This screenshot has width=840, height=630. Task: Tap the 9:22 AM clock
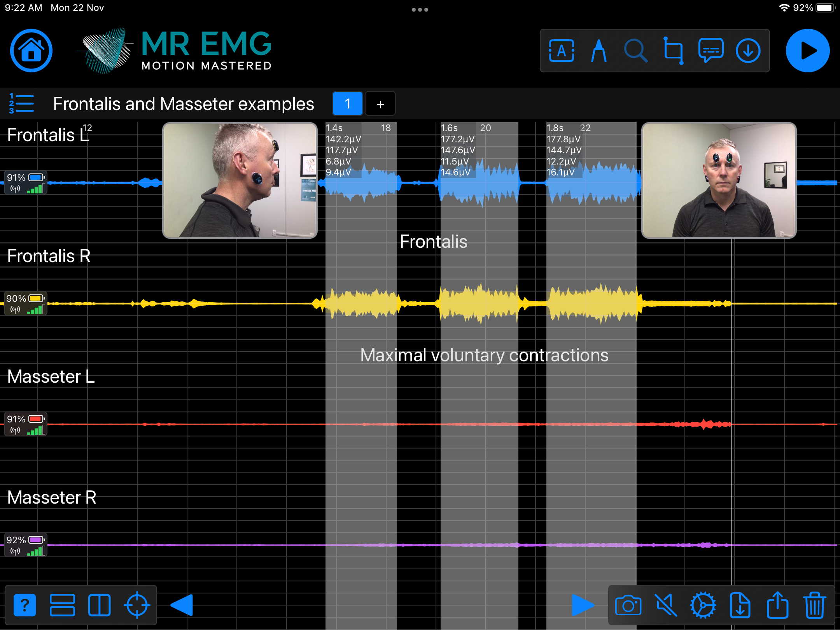point(23,8)
